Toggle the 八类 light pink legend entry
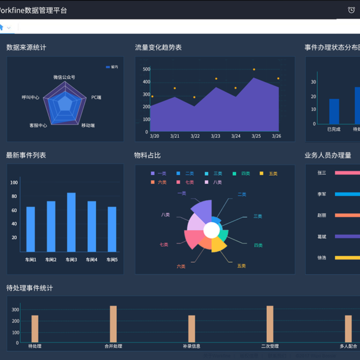 point(213,182)
